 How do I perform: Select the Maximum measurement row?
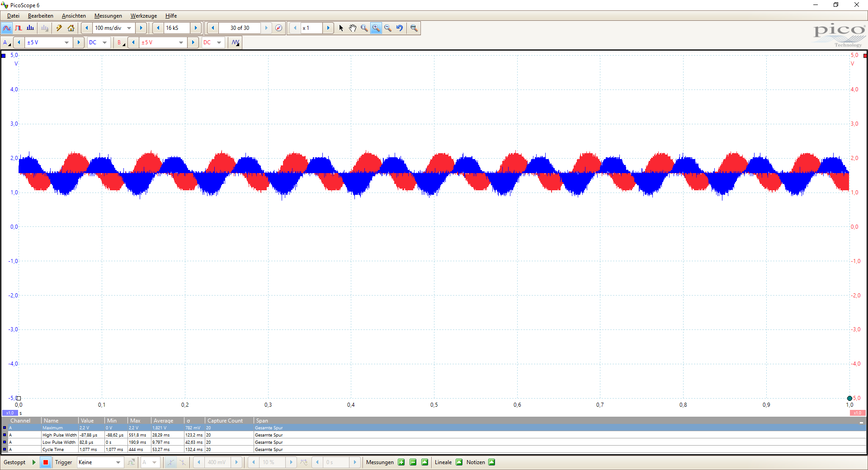pyautogui.click(x=434, y=428)
